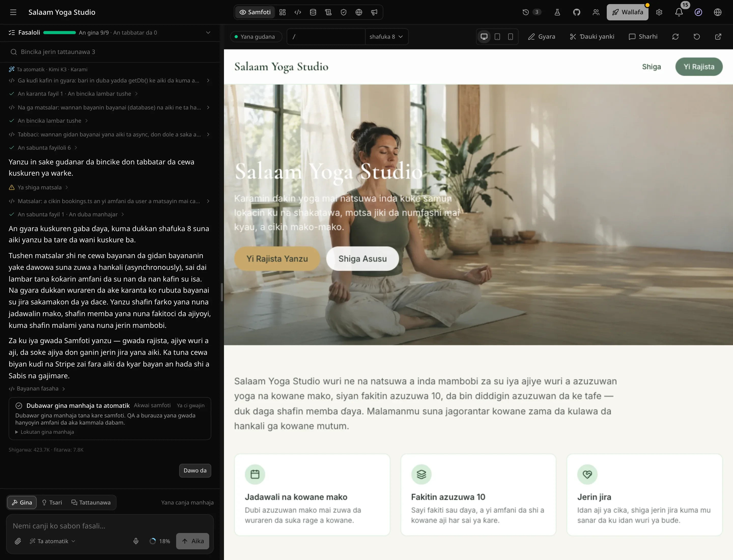Select the Tattaunawa mode tab
This screenshot has width=733, height=560.
(x=91, y=502)
